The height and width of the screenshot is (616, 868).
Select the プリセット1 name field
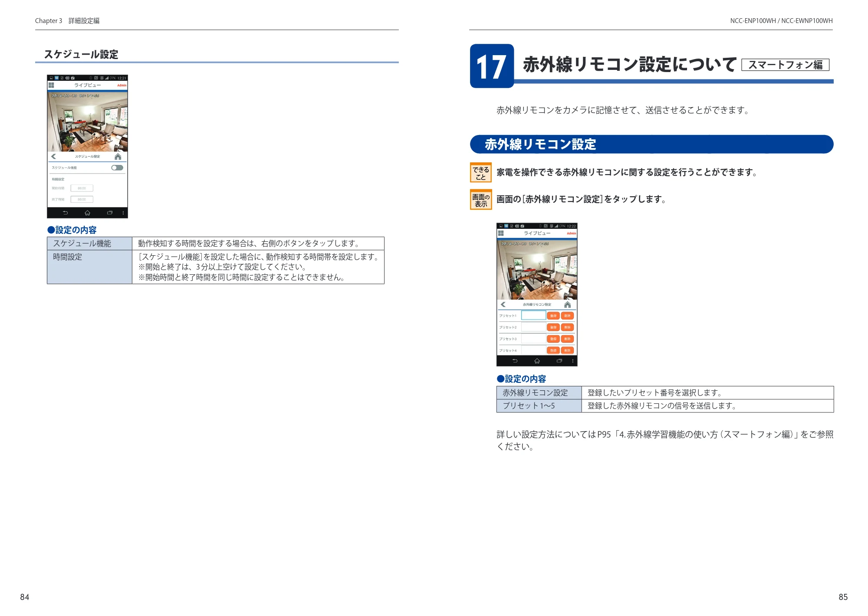coord(533,316)
